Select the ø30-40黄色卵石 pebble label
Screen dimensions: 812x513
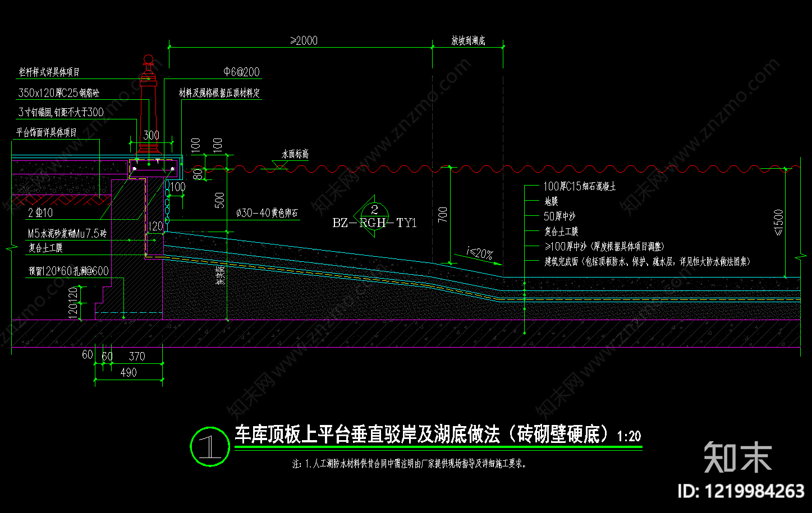267,213
